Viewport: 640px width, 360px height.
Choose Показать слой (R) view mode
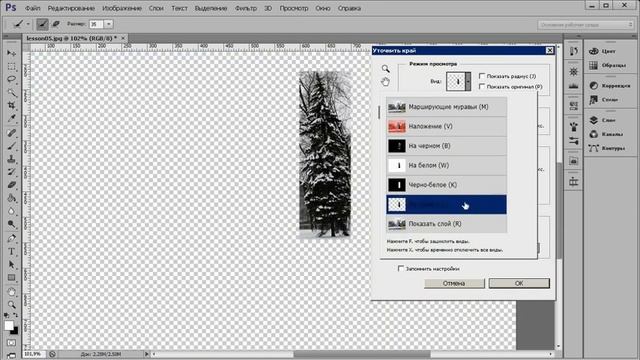(x=446, y=224)
